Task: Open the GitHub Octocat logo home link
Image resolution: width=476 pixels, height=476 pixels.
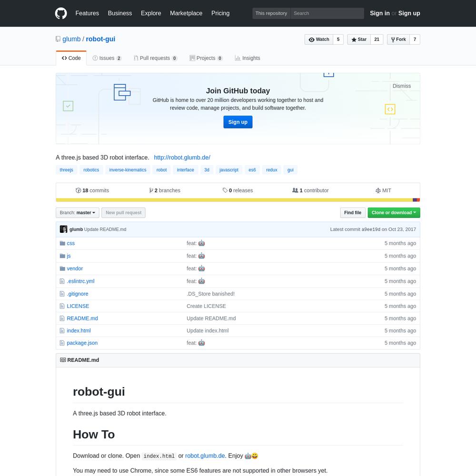Action: click(61, 13)
